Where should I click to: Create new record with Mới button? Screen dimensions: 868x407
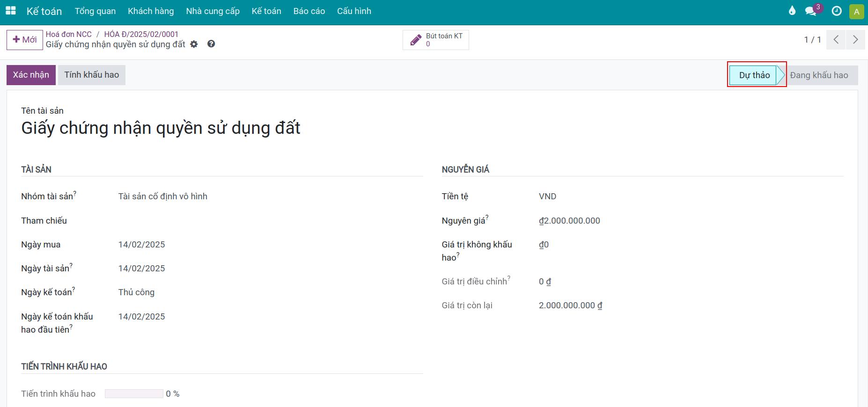click(24, 40)
